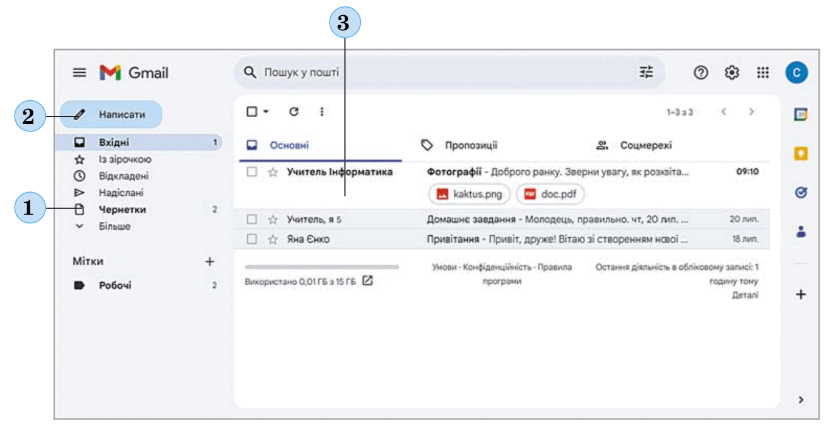
Task: Tick the select all checkbox
Action: [x=252, y=112]
